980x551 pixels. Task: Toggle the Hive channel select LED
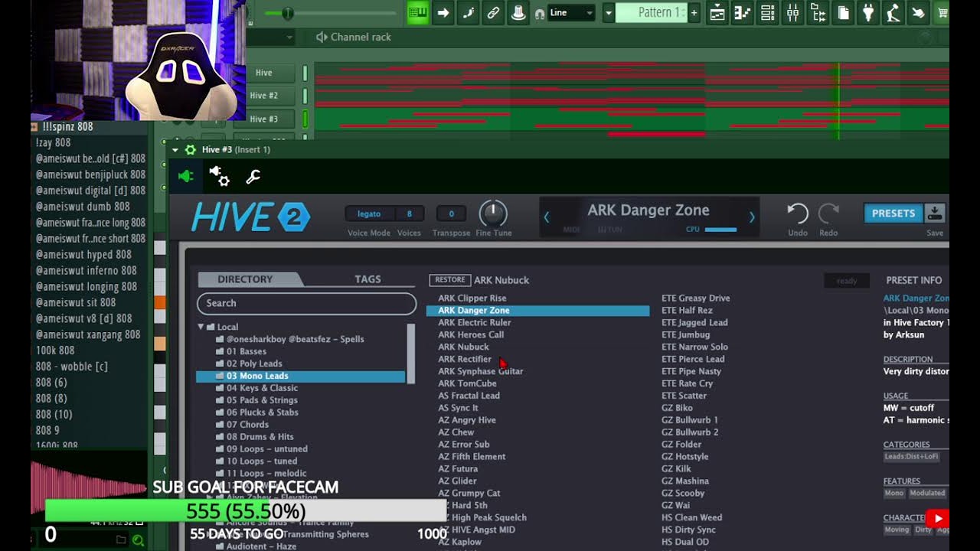[305, 73]
